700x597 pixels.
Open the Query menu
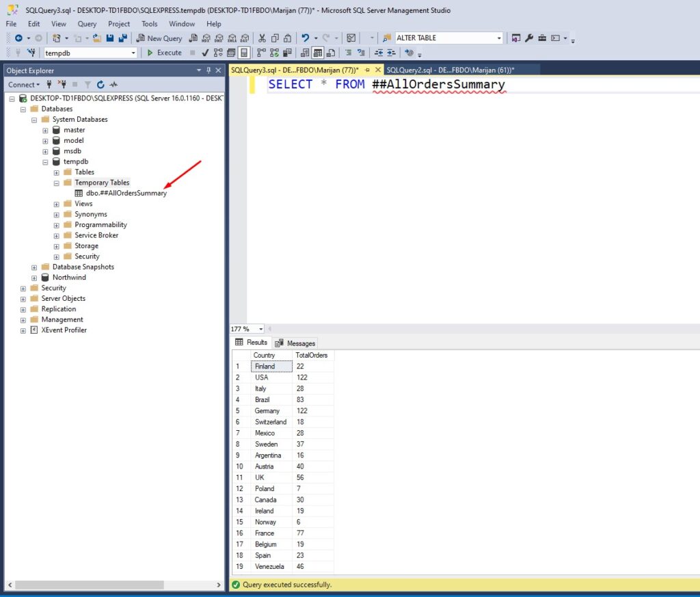coord(86,23)
